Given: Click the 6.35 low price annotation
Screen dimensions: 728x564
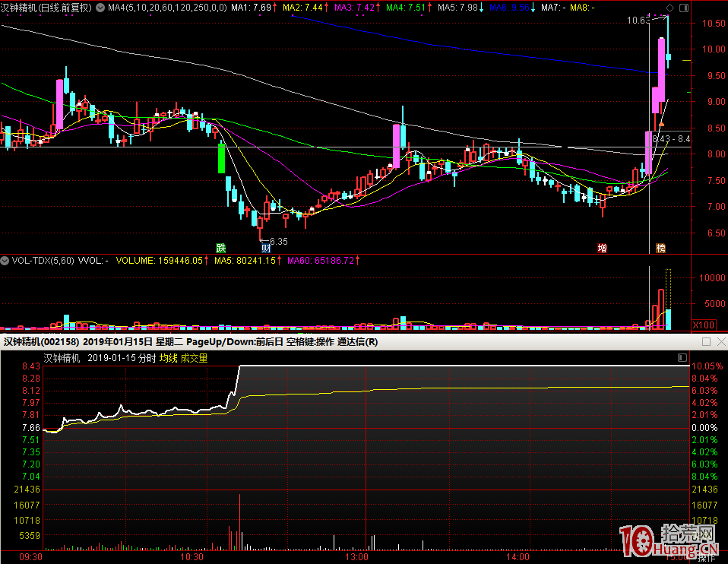Looking at the screenshot, I should pyautogui.click(x=278, y=241).
